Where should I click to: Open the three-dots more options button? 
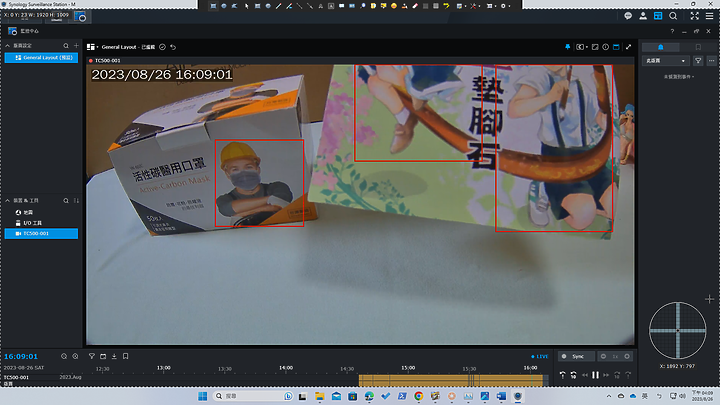pos(711,61)
